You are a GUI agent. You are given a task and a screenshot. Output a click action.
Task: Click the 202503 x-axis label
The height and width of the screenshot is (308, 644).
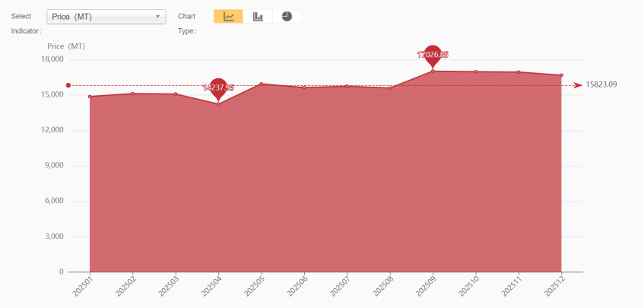click(x=168, y=286)
